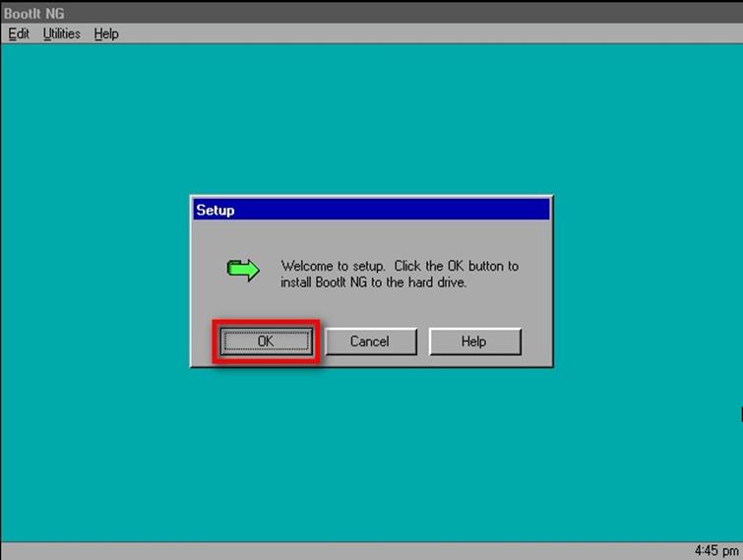
Task: Confirm setup with the OK button
Action: pyautogui.click(x=266, y=342)
